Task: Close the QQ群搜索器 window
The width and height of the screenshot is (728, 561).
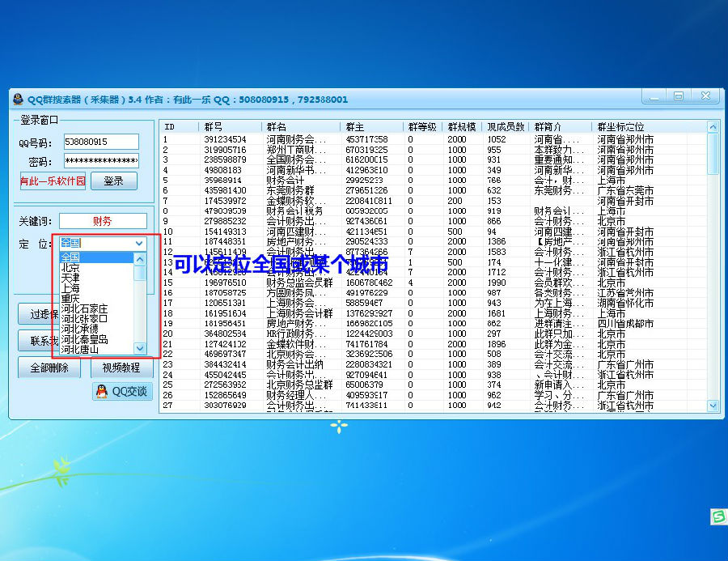Action: (705, 96)
